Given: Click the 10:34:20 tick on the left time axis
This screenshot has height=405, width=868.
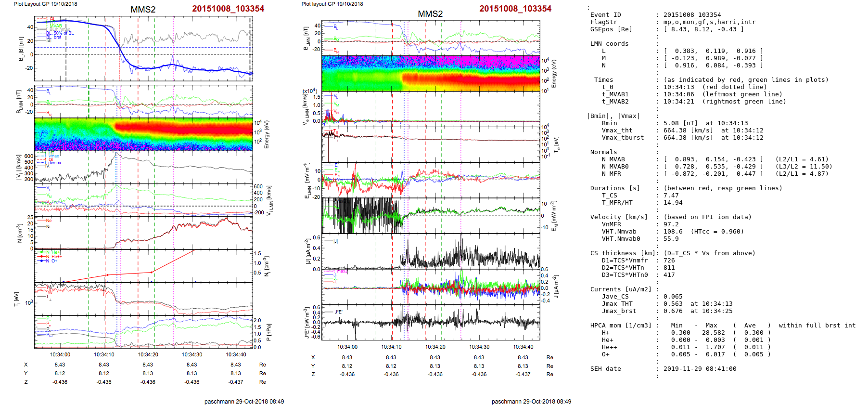Looking at the screenshot, I should pos(148,354).
